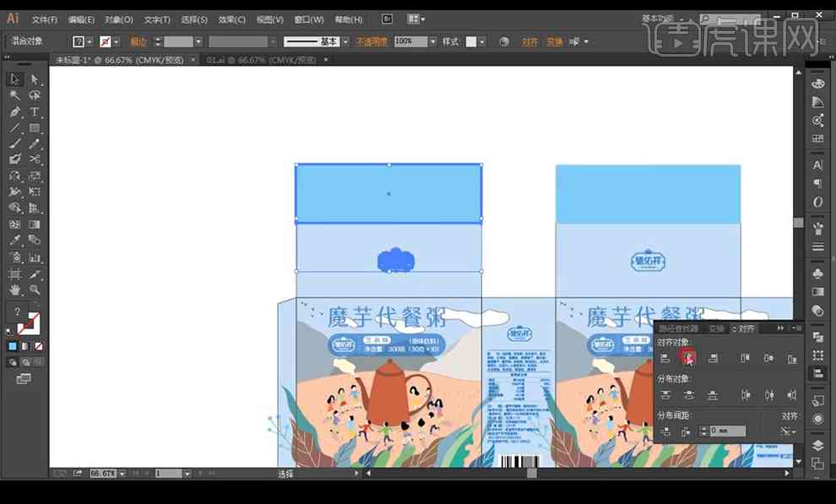Select the Paintbrush tool

pos(14,144)
